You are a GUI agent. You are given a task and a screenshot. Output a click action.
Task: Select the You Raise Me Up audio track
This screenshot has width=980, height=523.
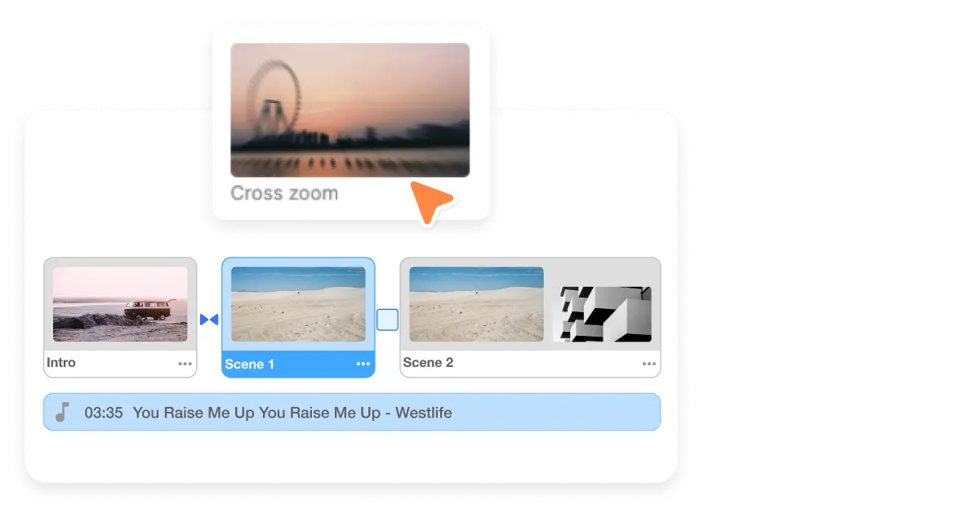click(352, 412)
